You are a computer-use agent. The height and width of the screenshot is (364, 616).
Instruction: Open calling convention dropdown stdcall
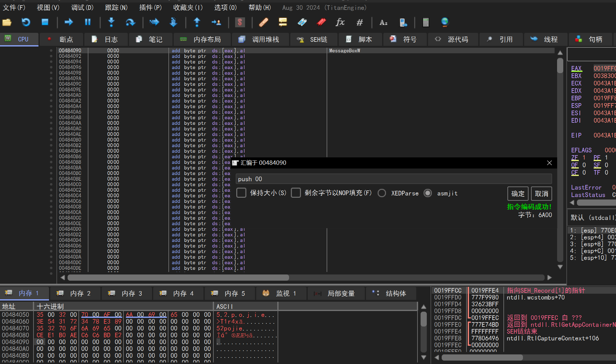click(x=592, y=218)
